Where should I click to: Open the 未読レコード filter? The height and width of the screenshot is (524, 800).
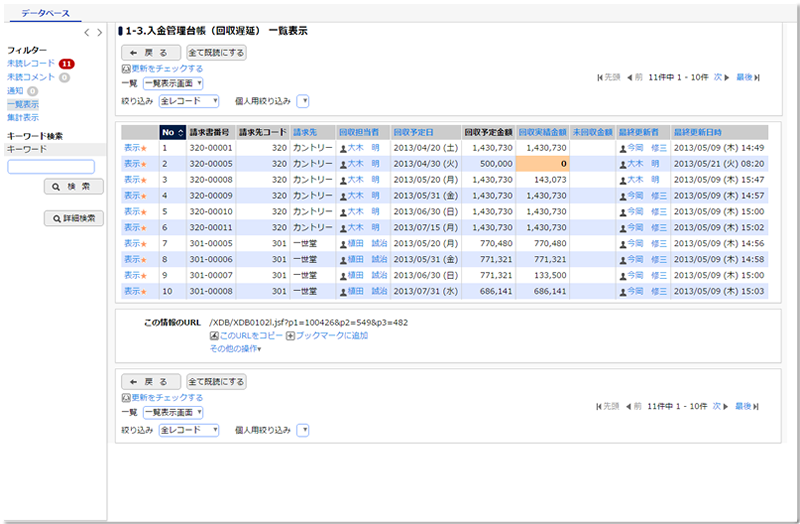31,63
